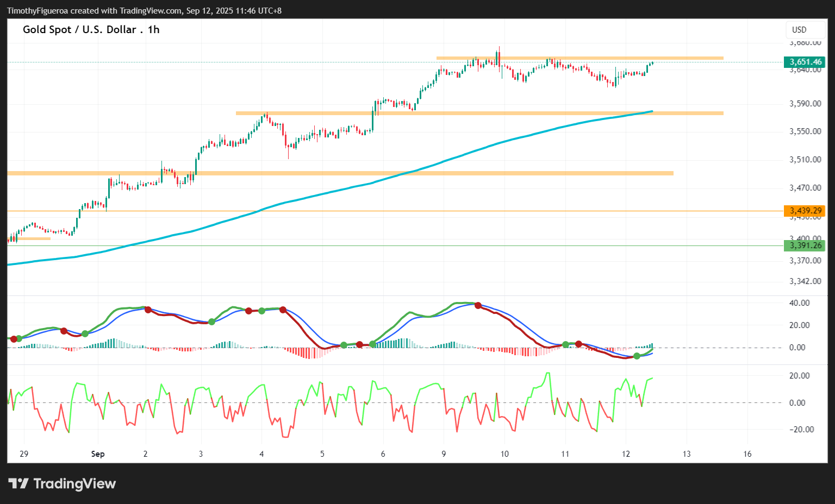The height and width of the screenshot is (504, 835).
Task: Click the 3,470.00 price axis value
Action: (805, 188)
